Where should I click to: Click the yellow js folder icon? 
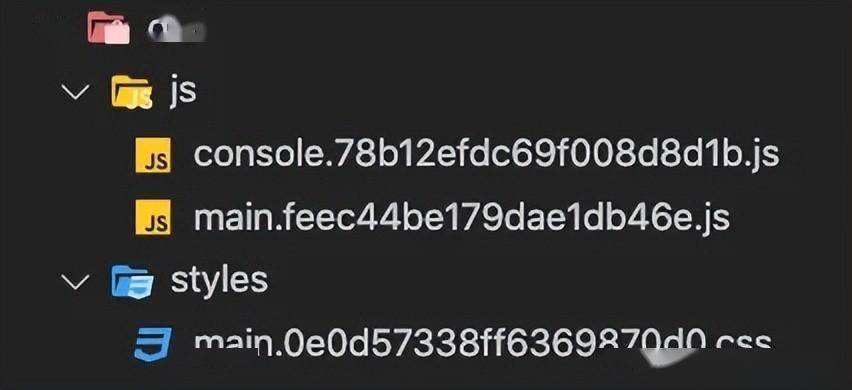pos(131,92)
